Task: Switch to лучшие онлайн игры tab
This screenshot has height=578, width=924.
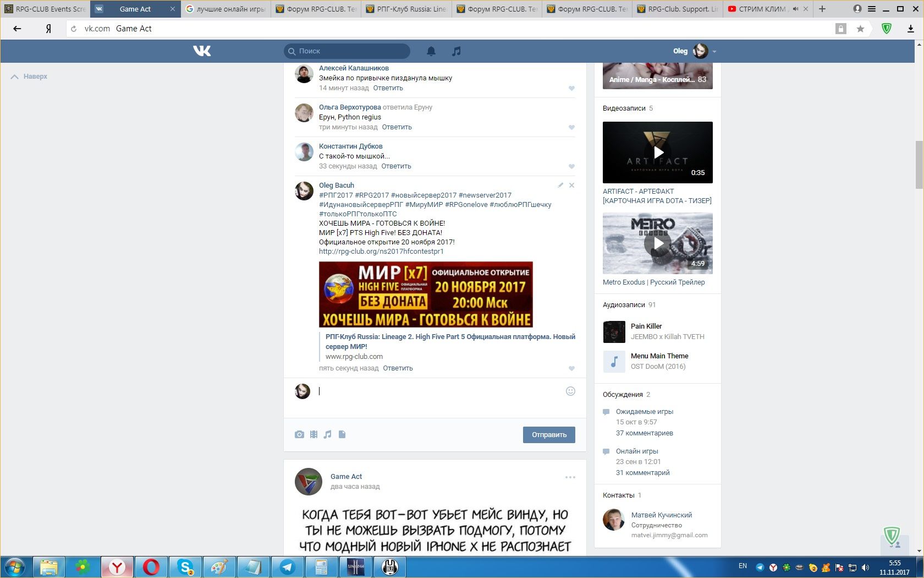Action: point(226,9)
